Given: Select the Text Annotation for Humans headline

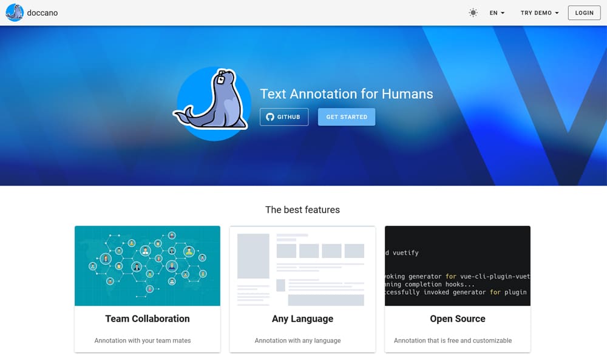Looking at the screenshot, I should coord(347,94).
